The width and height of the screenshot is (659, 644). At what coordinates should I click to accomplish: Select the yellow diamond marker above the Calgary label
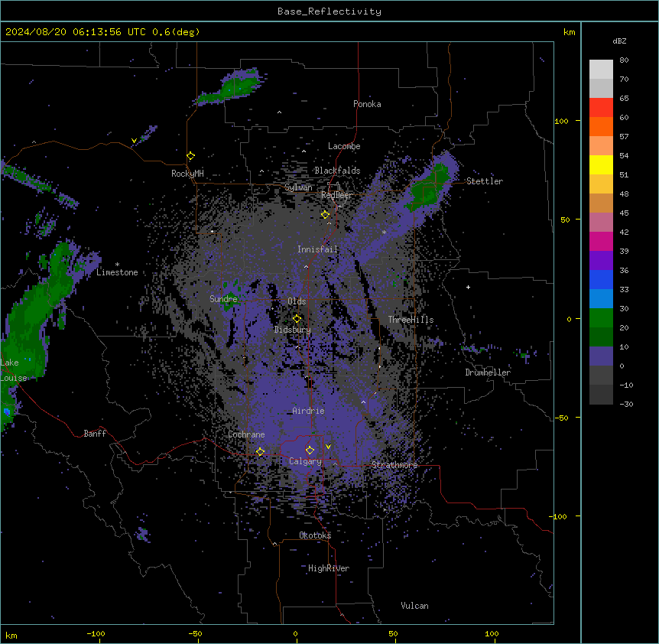(x=310, y=450)
